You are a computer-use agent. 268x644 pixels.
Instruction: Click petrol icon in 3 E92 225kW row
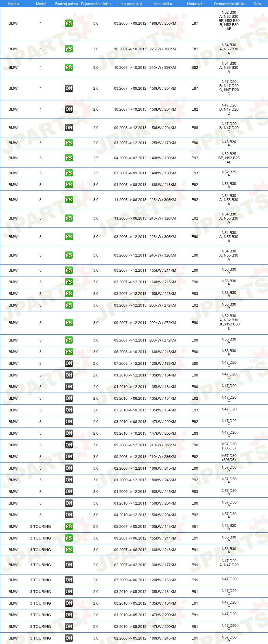69,200
